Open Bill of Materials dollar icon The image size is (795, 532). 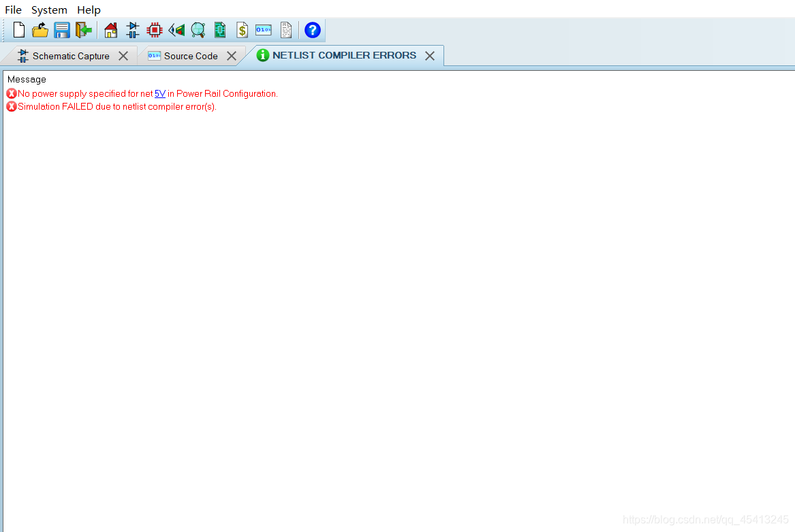point(243,31)
